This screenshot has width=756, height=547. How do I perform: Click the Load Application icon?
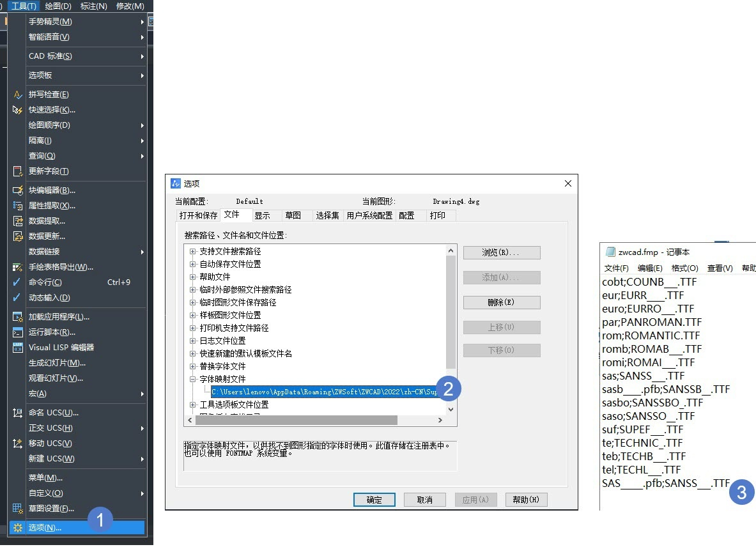(x=17, y=316)
